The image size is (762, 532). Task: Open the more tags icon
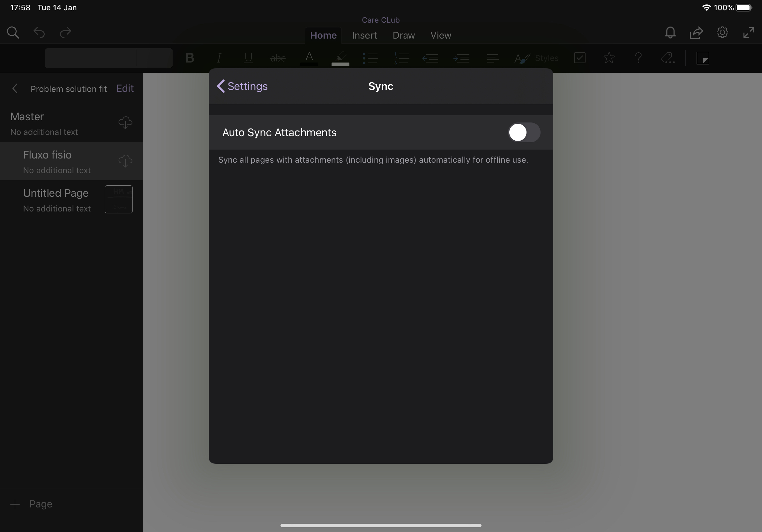pos(668,58)
